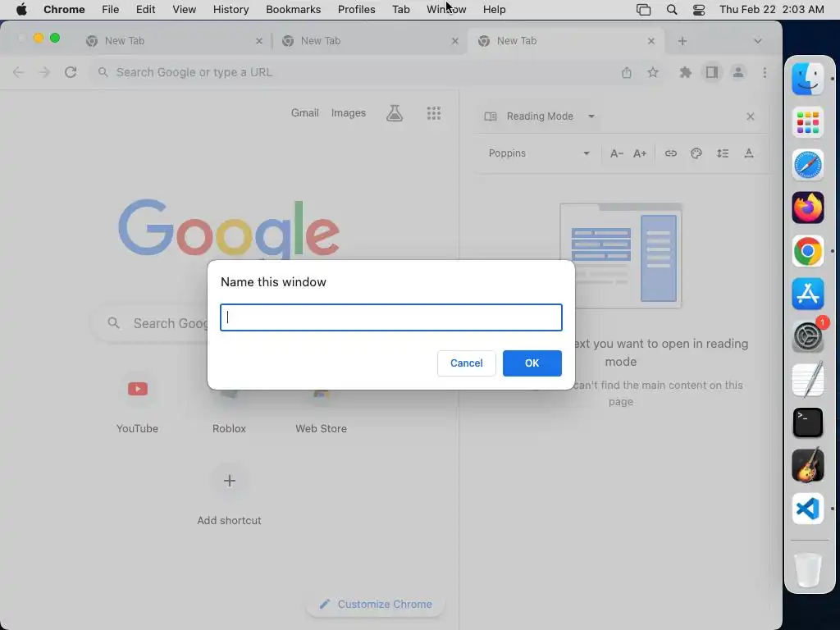The width and height of the screenshot is (840, 630).
Task: Toggle the side panel button
Action: point(711,72)
